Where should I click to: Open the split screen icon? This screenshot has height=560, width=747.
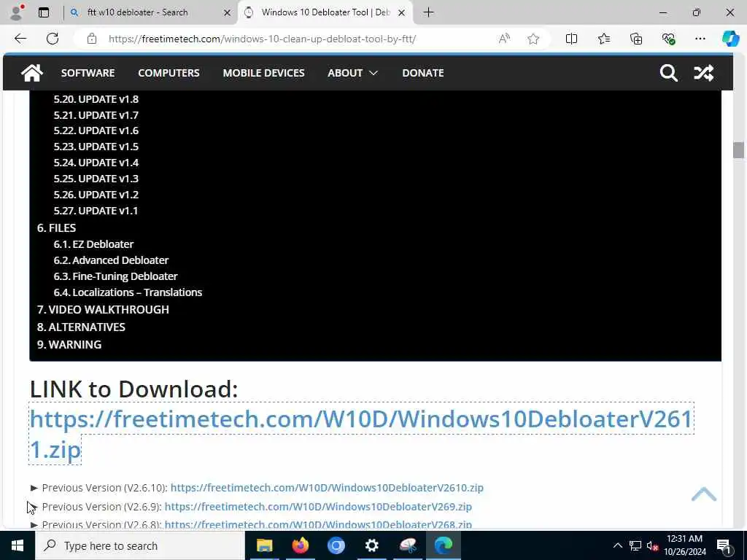(x=571, y=39)
